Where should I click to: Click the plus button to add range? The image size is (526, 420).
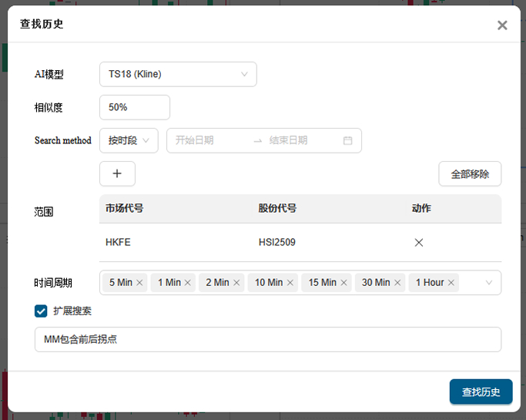[x=117, y=173]
